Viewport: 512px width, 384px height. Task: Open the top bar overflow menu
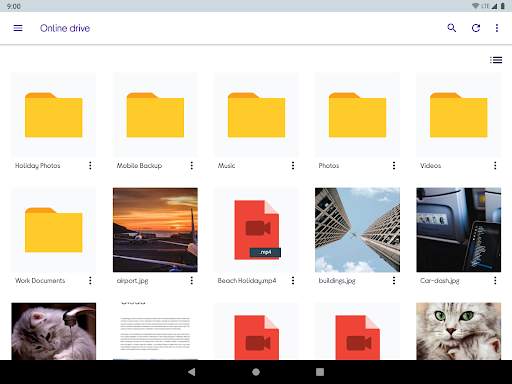coord(497,28)
